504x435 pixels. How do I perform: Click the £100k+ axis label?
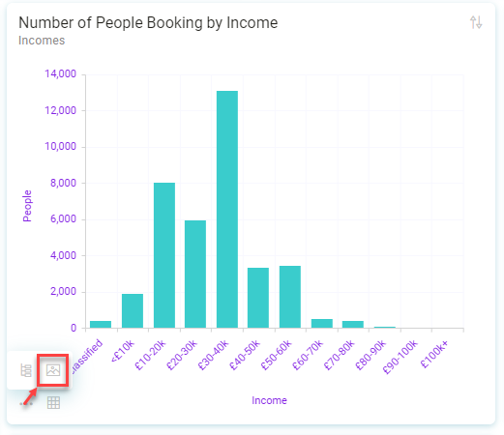[x=434, y=355]
